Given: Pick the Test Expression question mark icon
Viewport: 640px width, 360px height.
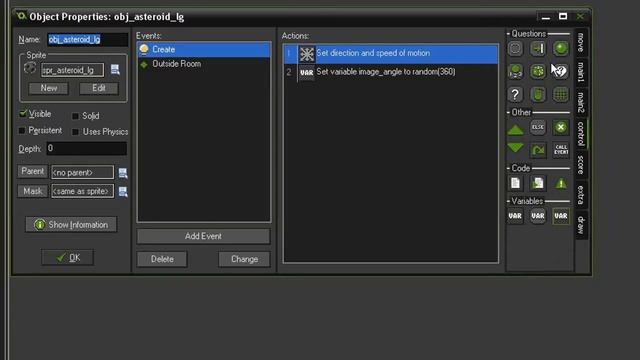Looking at the screenshot, I should [515, 95].
